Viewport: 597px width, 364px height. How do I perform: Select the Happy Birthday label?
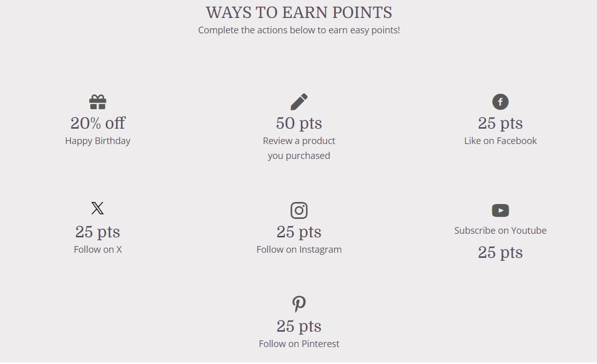[x=98, y=141]
